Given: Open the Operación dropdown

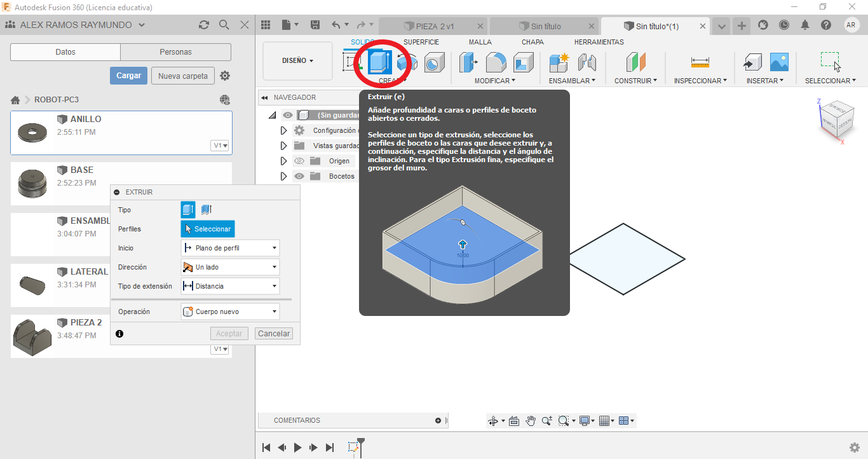Looking at the screenshot, I should click(x=230, y=312).
